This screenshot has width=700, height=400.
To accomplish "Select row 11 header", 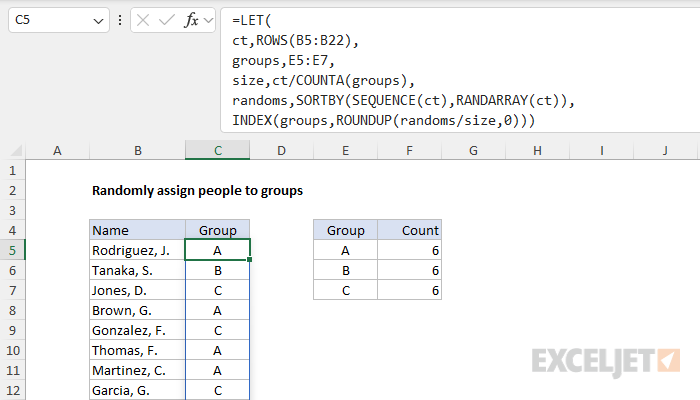I will point(12,371).
